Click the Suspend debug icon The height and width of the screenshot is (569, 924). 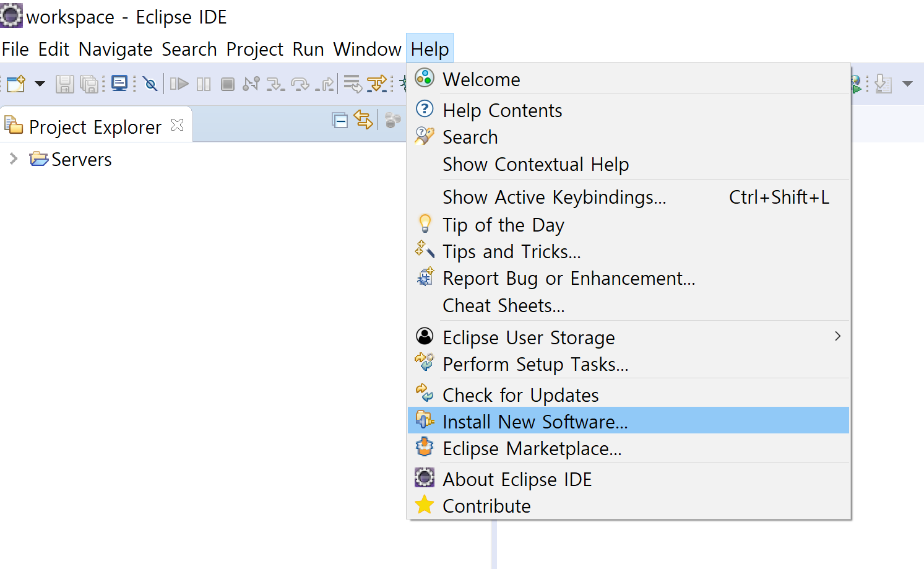[x=204, y=84]
